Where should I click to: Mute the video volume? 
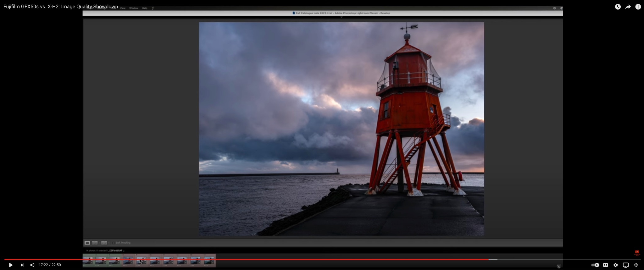click(32, 265)
